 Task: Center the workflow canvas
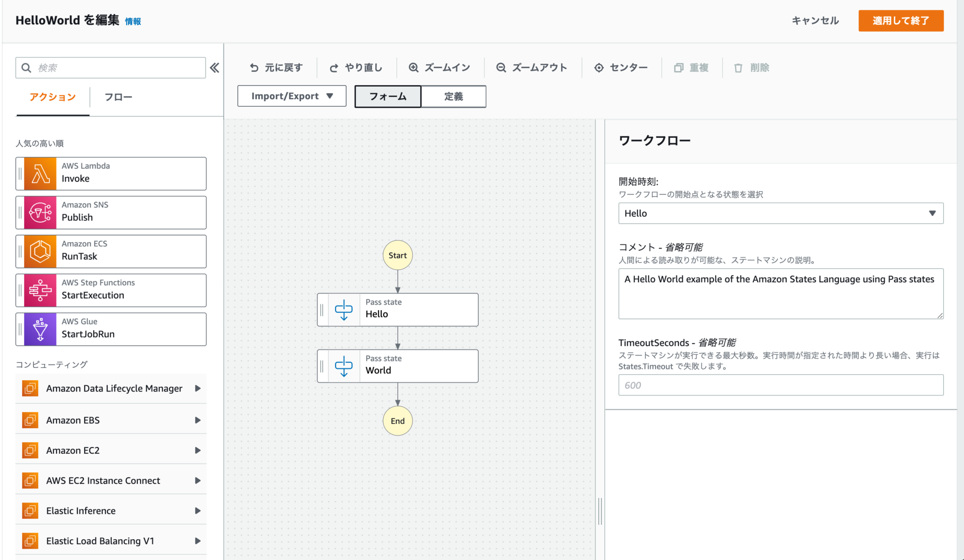click(x=621, y=68)
